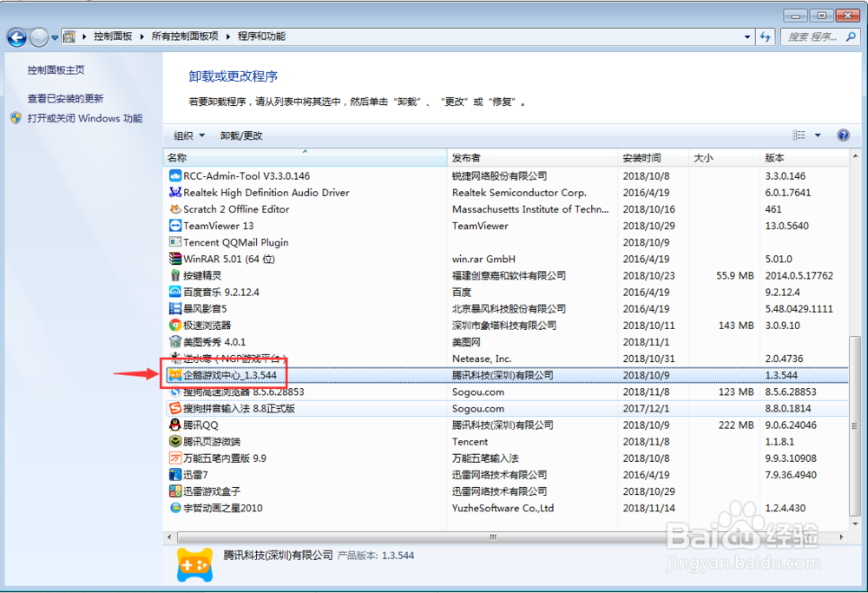The height and width of the screenshot is (593, 868).
Task: Click Netease, Inc. publisher cell
Action: point(482,359)
